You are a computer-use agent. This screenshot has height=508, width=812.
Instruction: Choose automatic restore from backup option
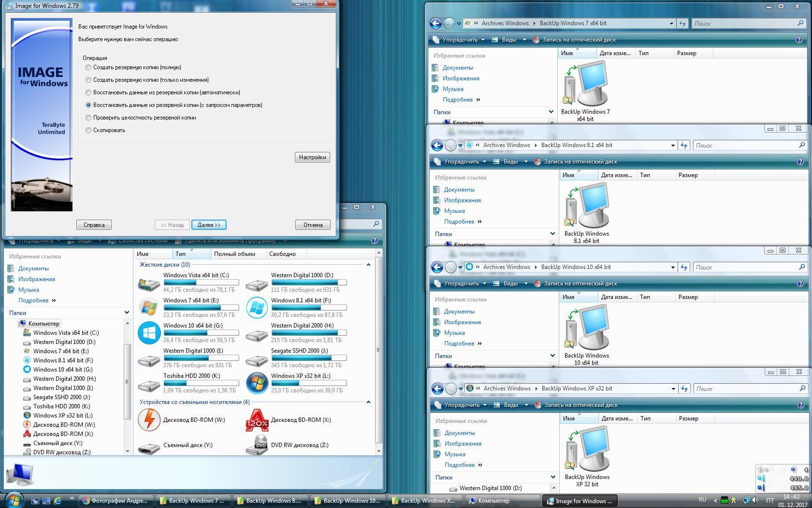tap(88, 92)
